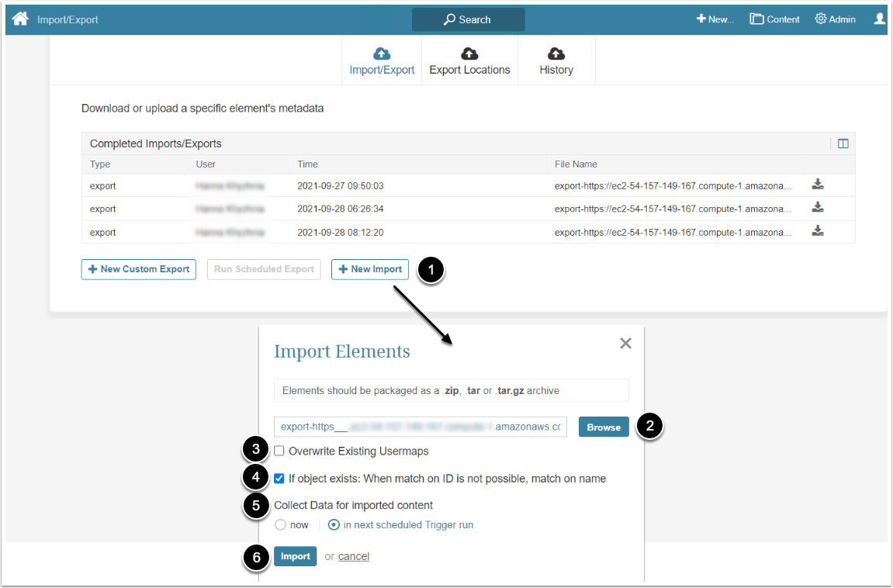893x588 pixels.
Task: Download the 09:50:03 export file
Action: tap(817, 185)
